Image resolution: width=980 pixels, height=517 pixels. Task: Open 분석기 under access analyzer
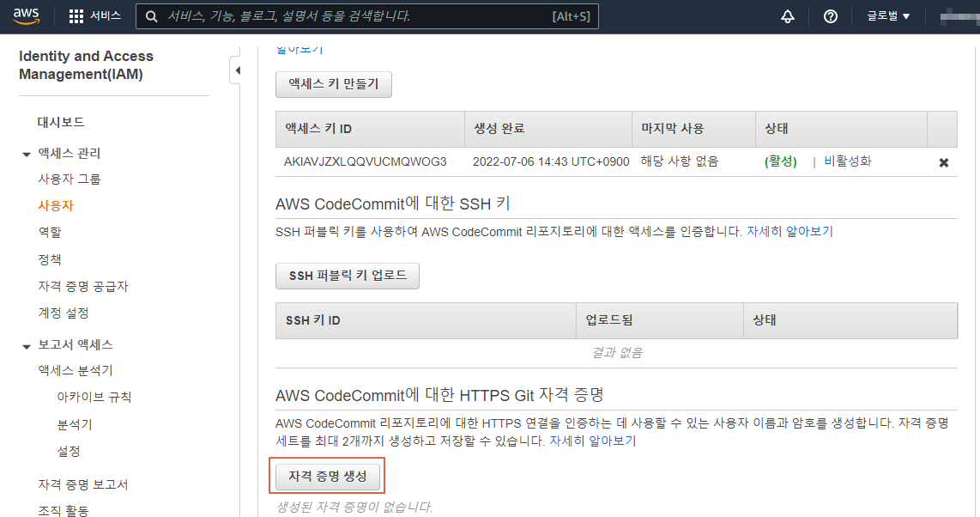tap(75, 424)
